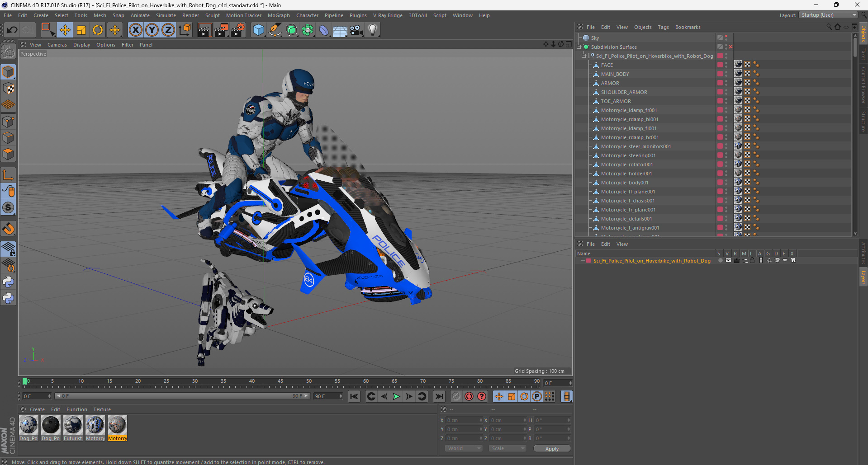Viewport: 868px width, 465px height.
Task: Click MAIN_BODY layer color swatch
Action: click(x=720, y=74)
